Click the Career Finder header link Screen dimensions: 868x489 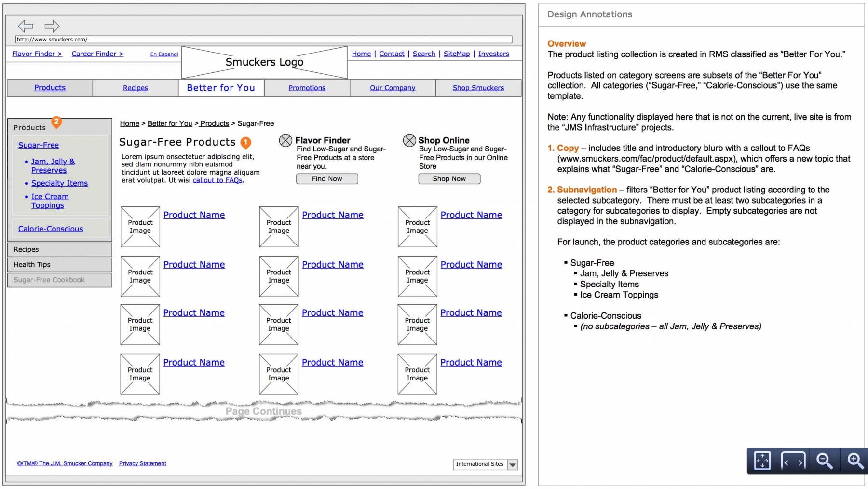click(x=97, y=54)
